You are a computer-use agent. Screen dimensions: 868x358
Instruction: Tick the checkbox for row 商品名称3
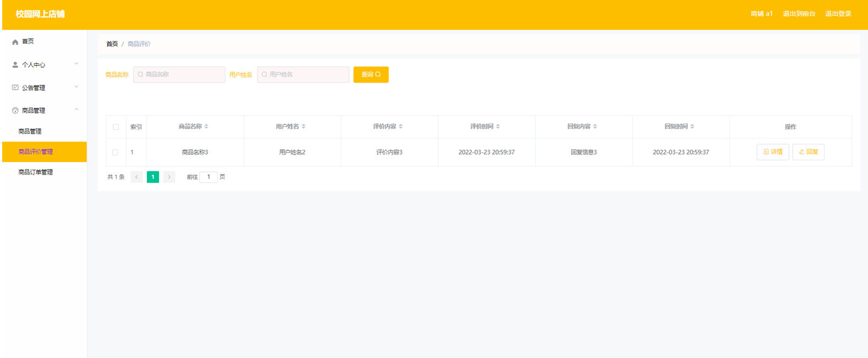(115, 152)
